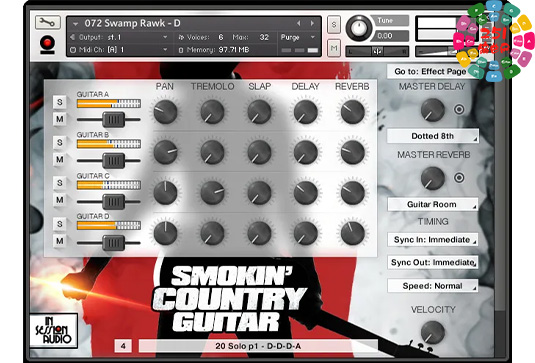535x363 pixels.
Task: Solo Guitar A
Action: [60, 102]
